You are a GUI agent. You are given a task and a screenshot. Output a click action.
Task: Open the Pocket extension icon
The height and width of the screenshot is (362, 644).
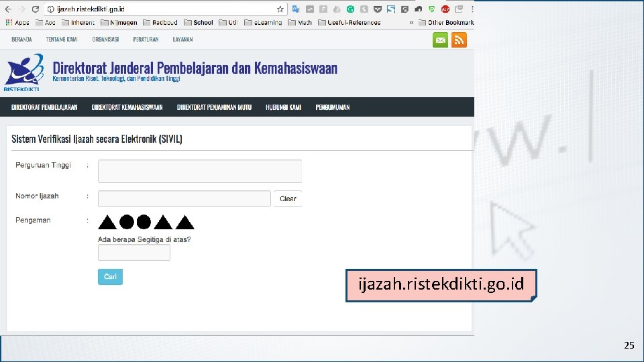[x=378, y=9]
